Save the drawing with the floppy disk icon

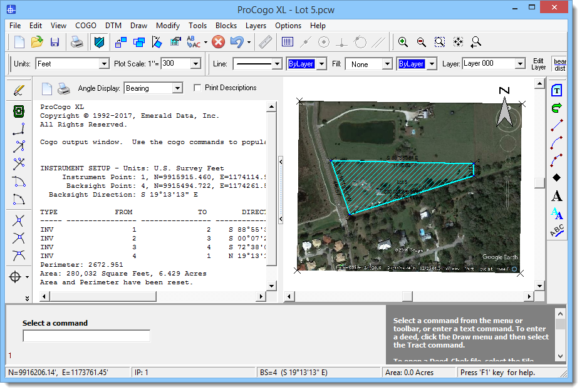click(x=55, y=42)
